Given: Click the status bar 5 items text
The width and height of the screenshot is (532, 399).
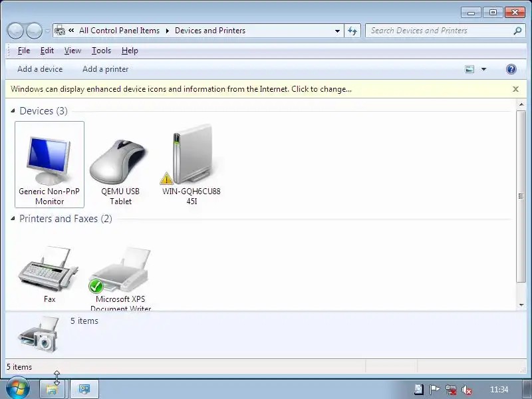Looking at the screenshot, I should pos(19,367).
